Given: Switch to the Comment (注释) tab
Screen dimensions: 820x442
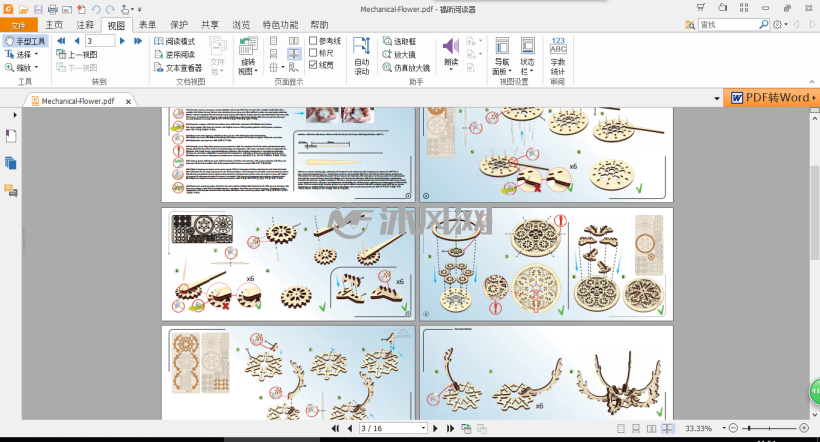Looking at the screenshot, I should pyautogui.click(x=85, y=25).
